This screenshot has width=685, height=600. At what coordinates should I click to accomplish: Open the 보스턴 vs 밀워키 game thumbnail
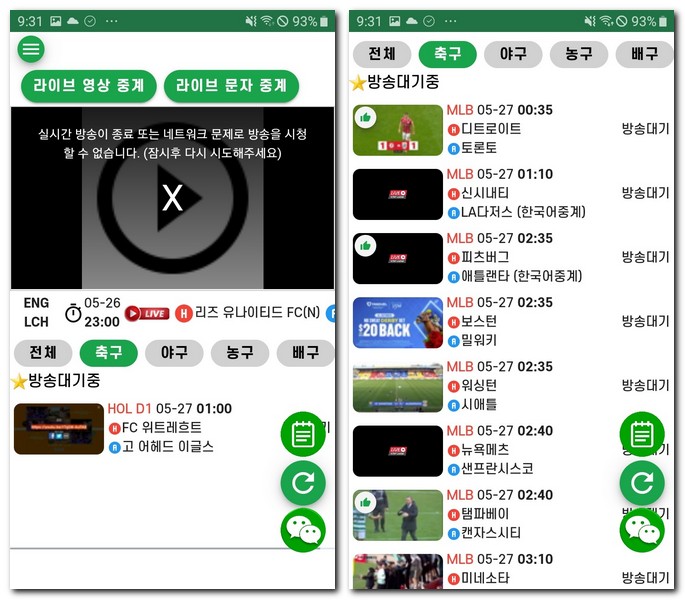click(398, 323)
